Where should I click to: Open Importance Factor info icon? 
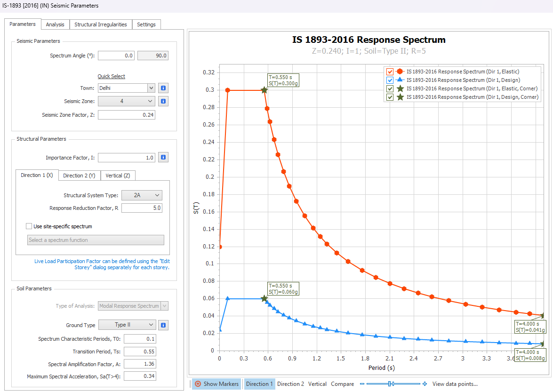[163, 158]
